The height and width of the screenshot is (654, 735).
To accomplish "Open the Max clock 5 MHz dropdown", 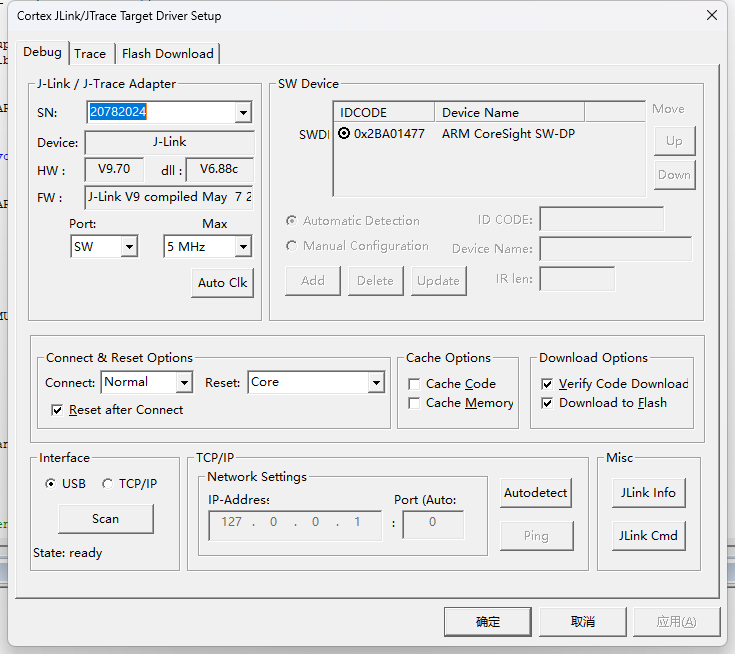I will pos(243,247).
